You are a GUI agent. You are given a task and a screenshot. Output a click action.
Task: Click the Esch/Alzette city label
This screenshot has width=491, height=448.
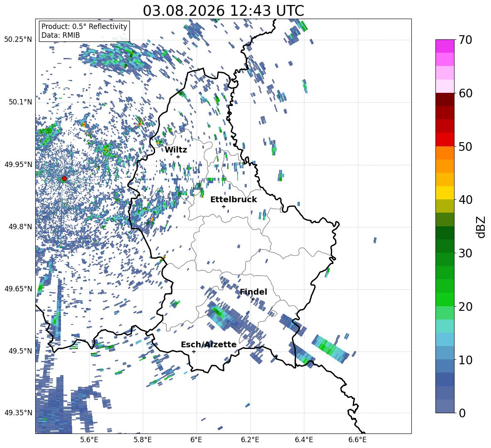[x=209, y=344]
